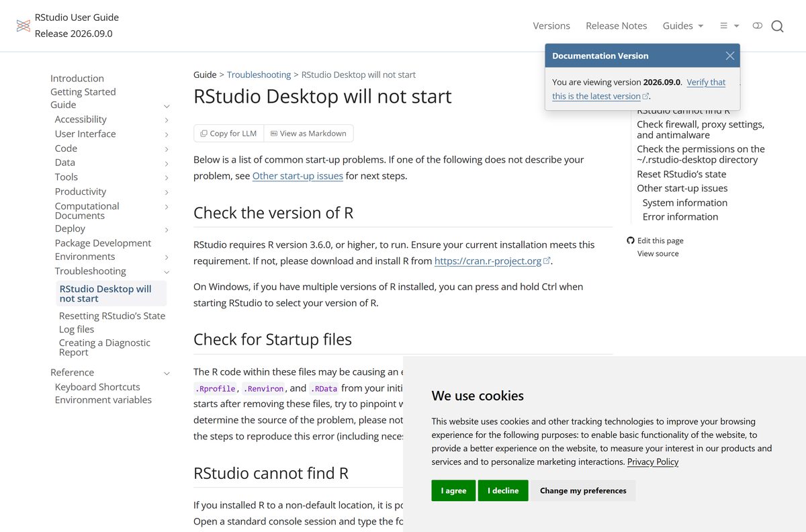Click the Check for Startup files heading
This screenshot has height=532, width=806.
pyautogui.click(x=273, y=339)
